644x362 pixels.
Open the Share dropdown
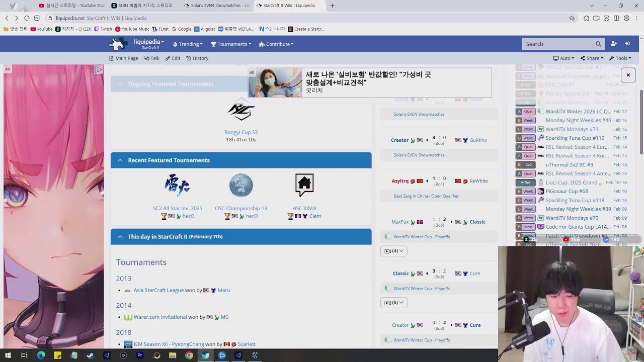(592, 58)
